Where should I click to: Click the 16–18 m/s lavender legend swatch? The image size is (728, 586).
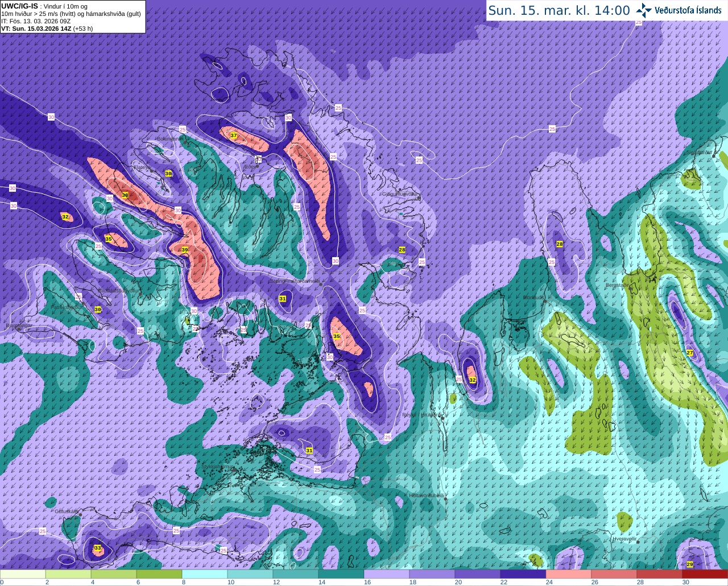(387, 574)
